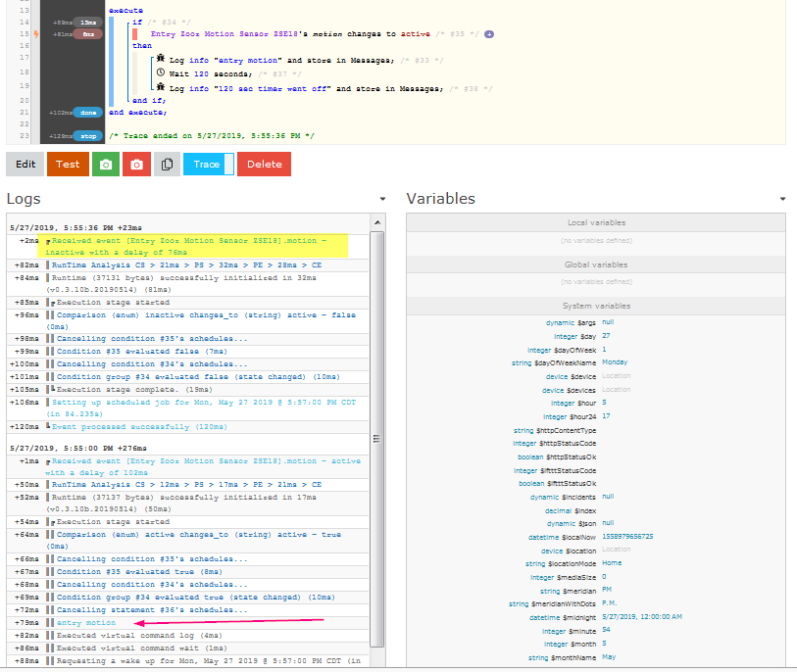Click the orange Test button
This screenshot has height=672, width=797.
tap(68, 164)
